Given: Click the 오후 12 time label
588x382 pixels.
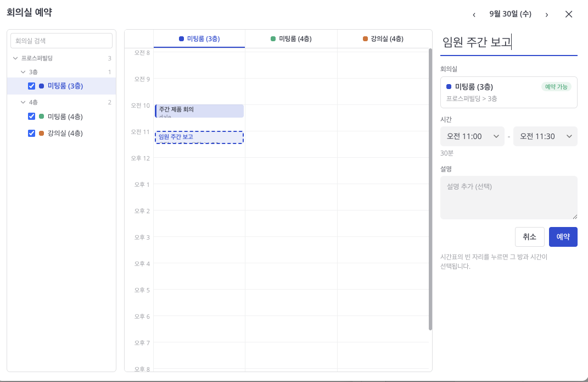Looking at the screenshot, I should (x=140, y=158).
